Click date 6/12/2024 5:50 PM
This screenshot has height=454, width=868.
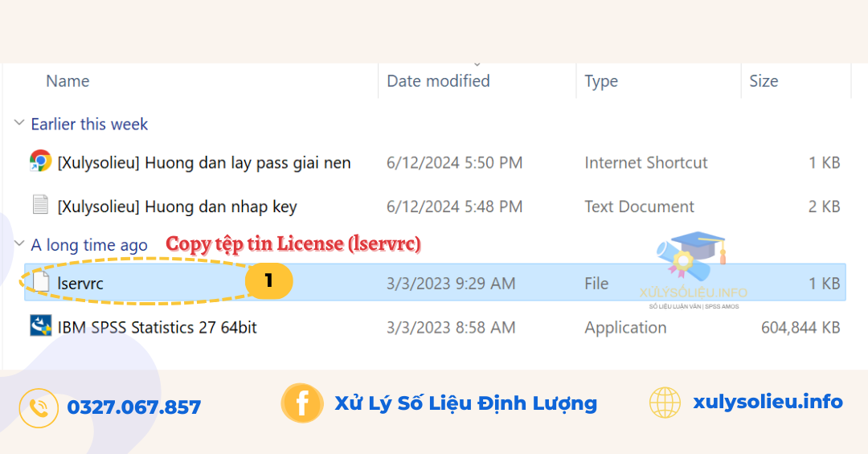[x=454, y=163]
